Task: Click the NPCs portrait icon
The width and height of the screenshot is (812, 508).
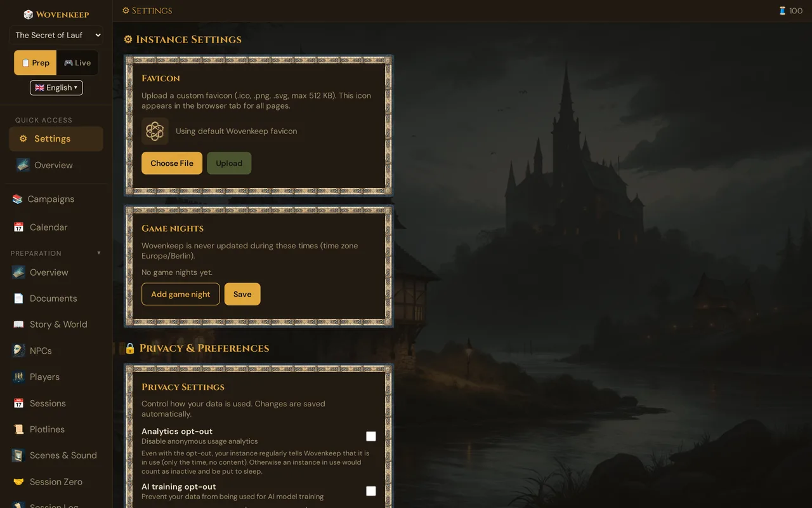Action: point(18,351)
